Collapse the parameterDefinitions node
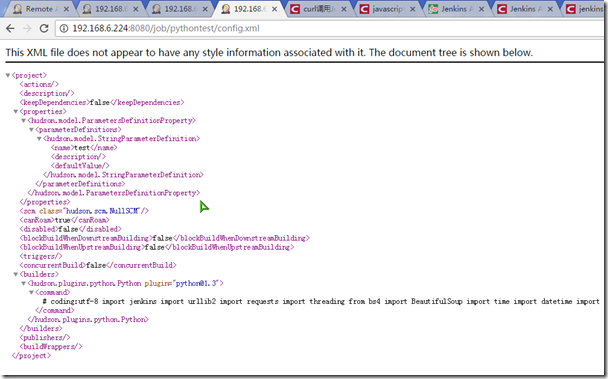The height and width of the screenshot is (379, 608). tap(31, 130)
